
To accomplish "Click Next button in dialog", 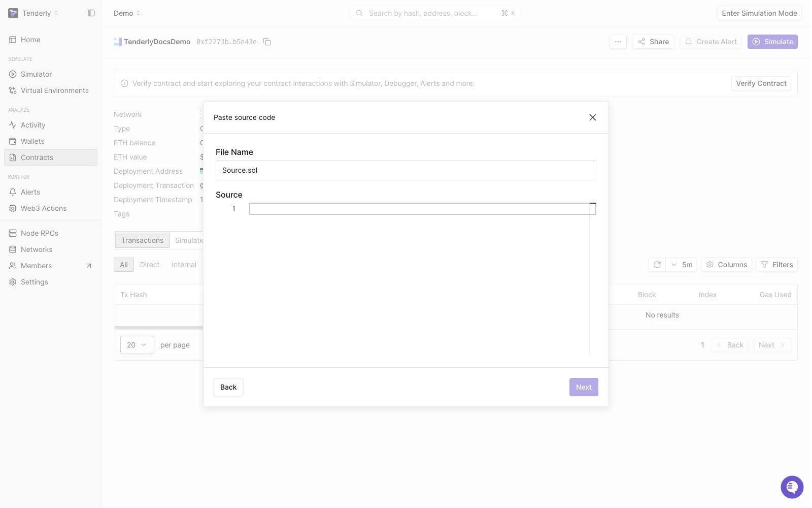I will tap(584, 387).
